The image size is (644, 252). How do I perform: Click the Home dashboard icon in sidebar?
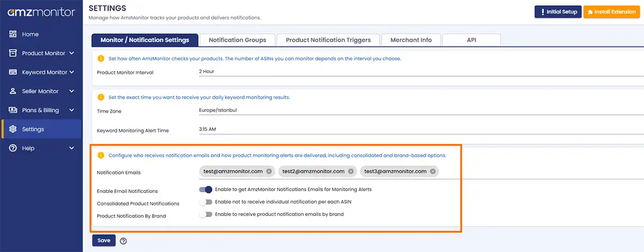(x=13, y=34)
